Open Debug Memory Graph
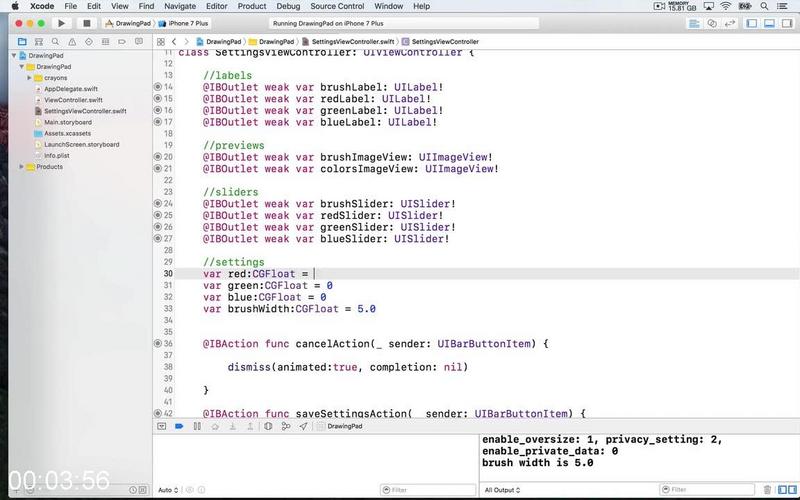 [286, 427]
